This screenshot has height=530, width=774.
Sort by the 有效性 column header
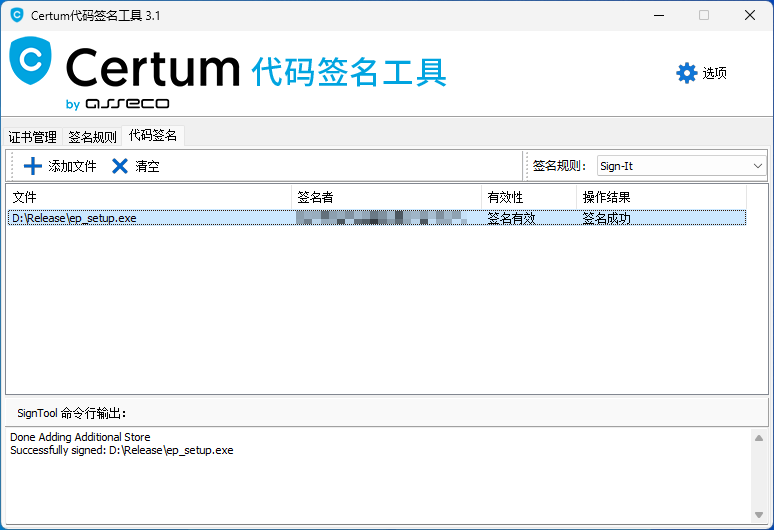tap(529, 197)
